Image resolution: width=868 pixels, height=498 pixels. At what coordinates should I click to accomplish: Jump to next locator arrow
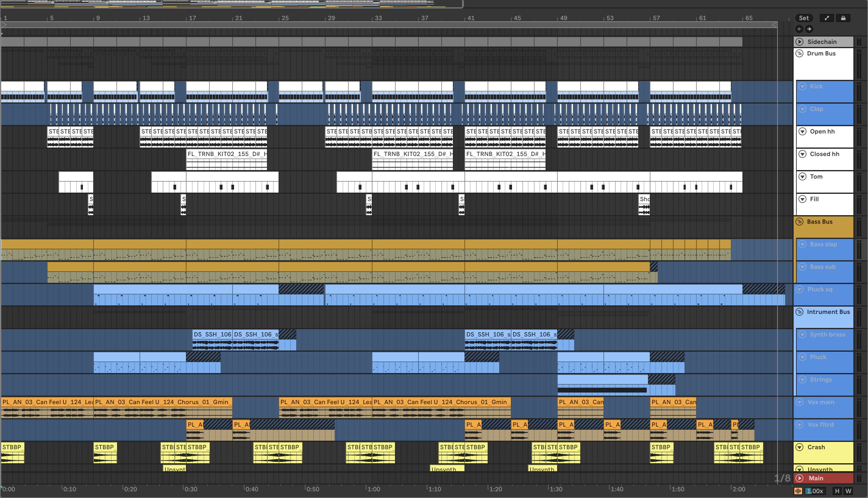click(x=809, y=29)
